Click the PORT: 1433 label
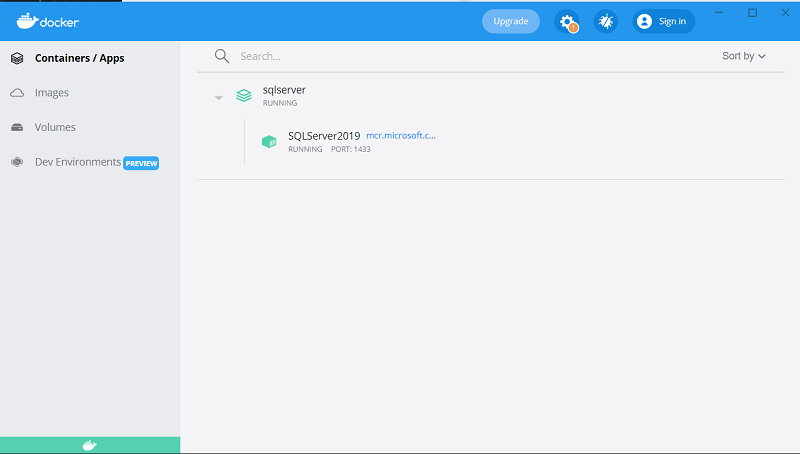The height and width of the screenshot is (454, 800). tap(351, 149)
